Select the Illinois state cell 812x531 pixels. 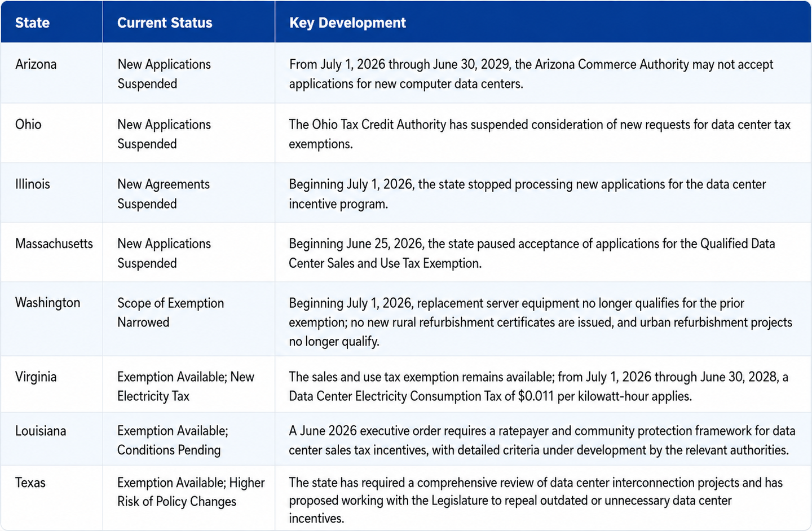tap(51, 193)
